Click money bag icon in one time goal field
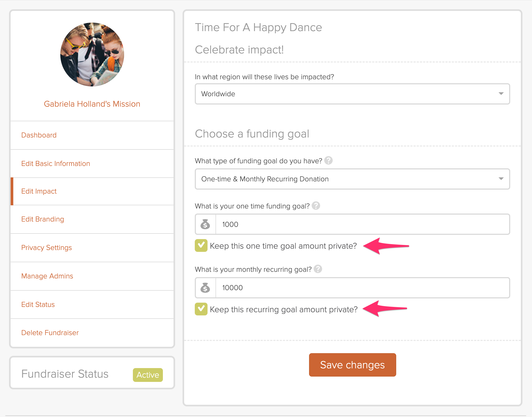532x417 pixels. coord(205,224)
